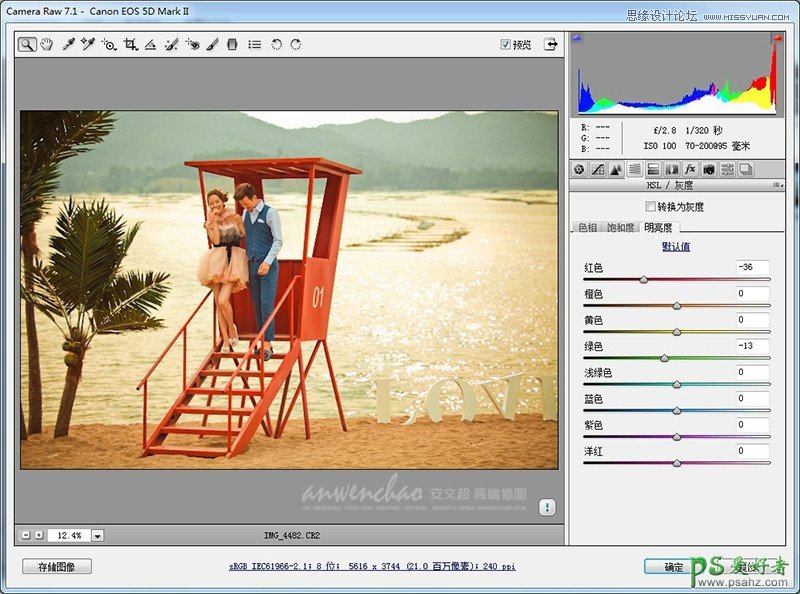Image resolution: width=800 pixels, height=594 pixels.
Task: Open the Camera Calibration panel
Action: (709, 169)
